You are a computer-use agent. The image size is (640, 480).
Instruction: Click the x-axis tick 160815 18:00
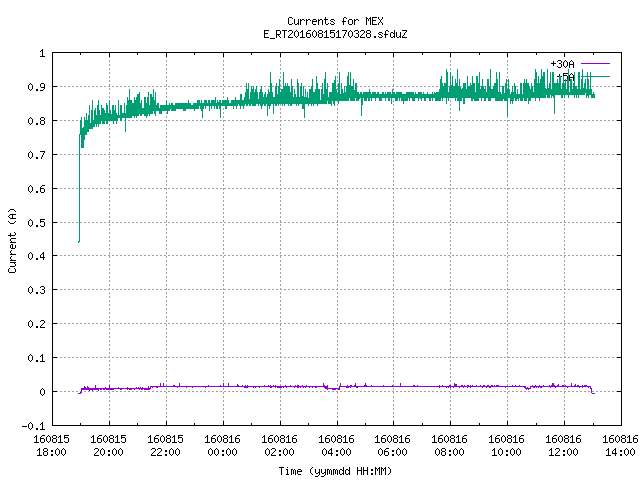pos(51,446)
